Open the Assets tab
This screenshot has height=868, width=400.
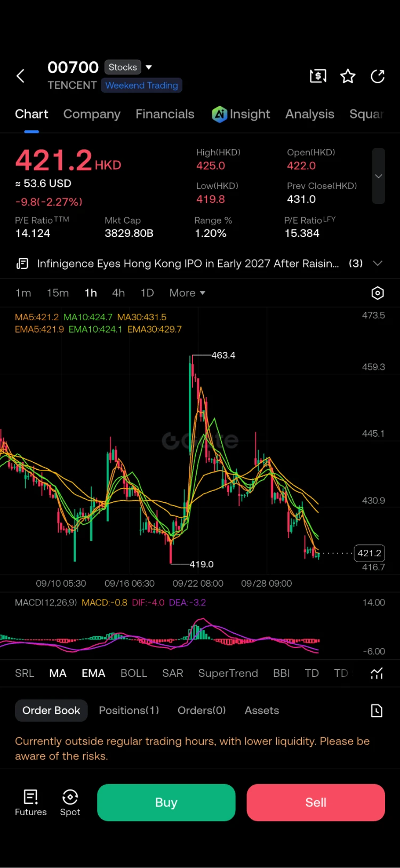tap(262, 711)
